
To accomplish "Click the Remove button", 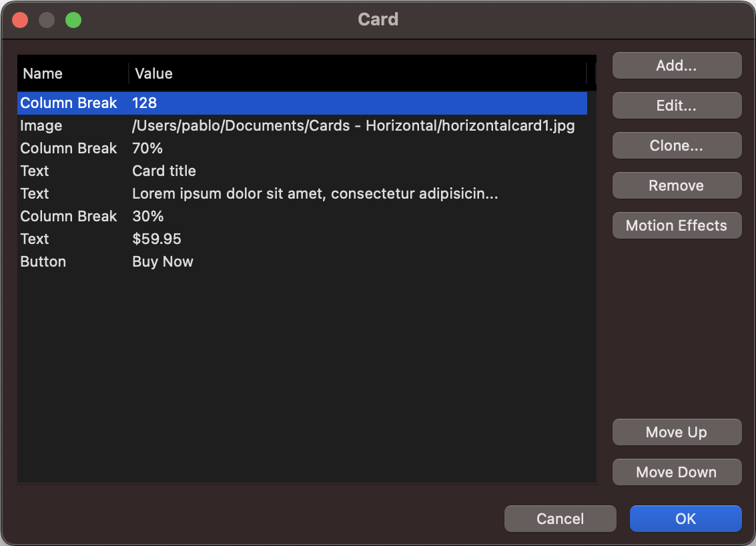I will coord(677,185).
